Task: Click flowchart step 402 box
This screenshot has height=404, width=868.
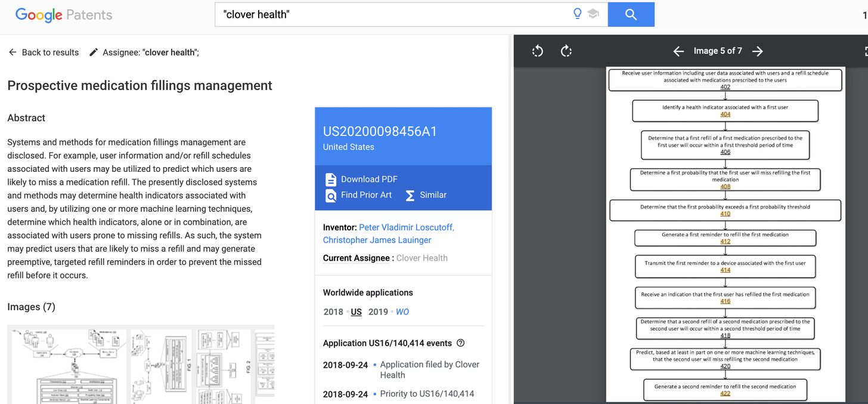Action: [x=726, y=80]
